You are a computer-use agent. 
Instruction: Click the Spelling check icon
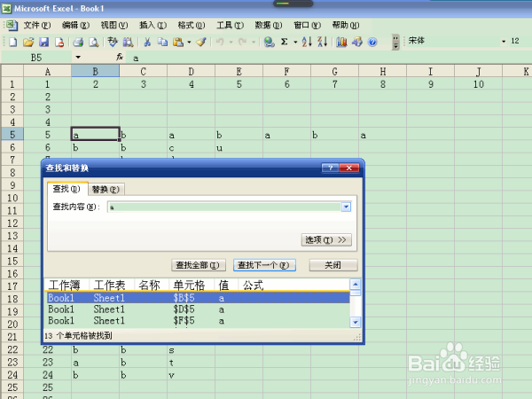click(113, 42)
